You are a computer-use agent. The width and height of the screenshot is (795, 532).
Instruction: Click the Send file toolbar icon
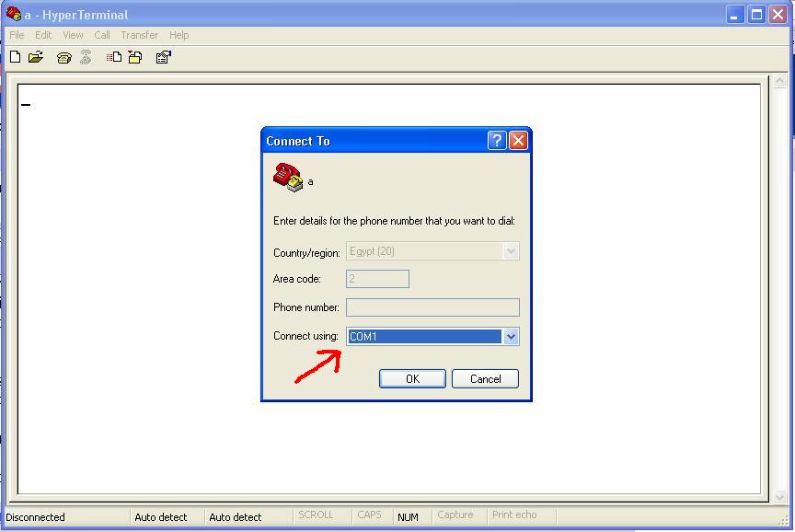(114, 57)
